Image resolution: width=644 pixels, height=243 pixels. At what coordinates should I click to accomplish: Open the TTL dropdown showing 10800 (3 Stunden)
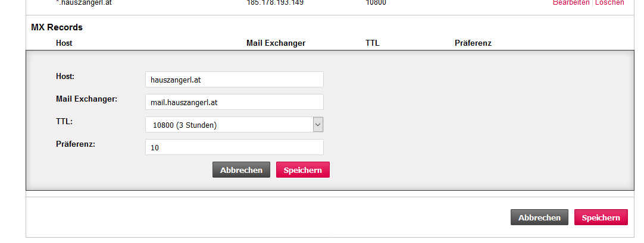[x=229, y=125]
